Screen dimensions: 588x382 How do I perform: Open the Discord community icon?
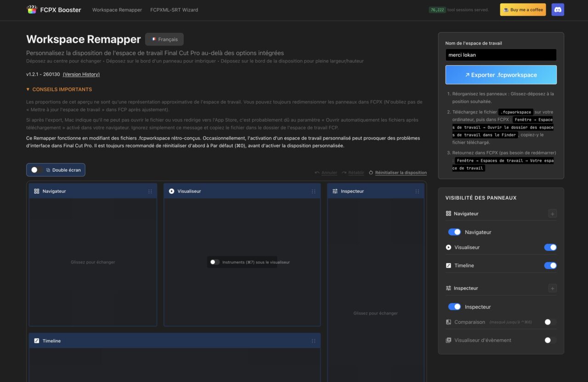[557, 9]
